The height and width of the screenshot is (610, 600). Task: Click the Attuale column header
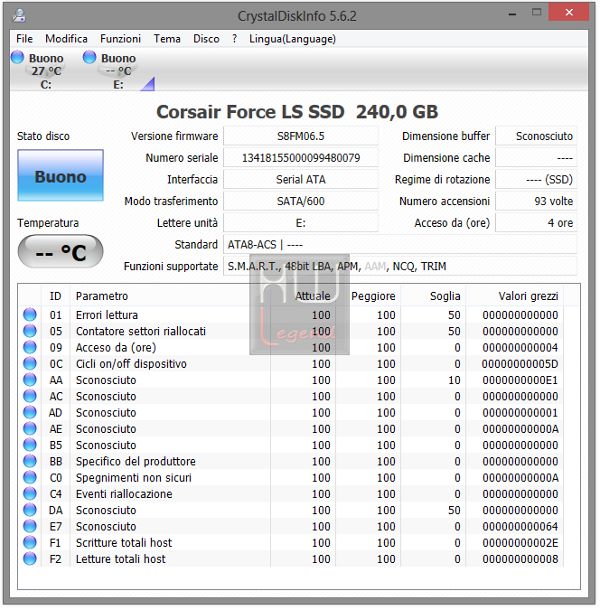(303, 296)
